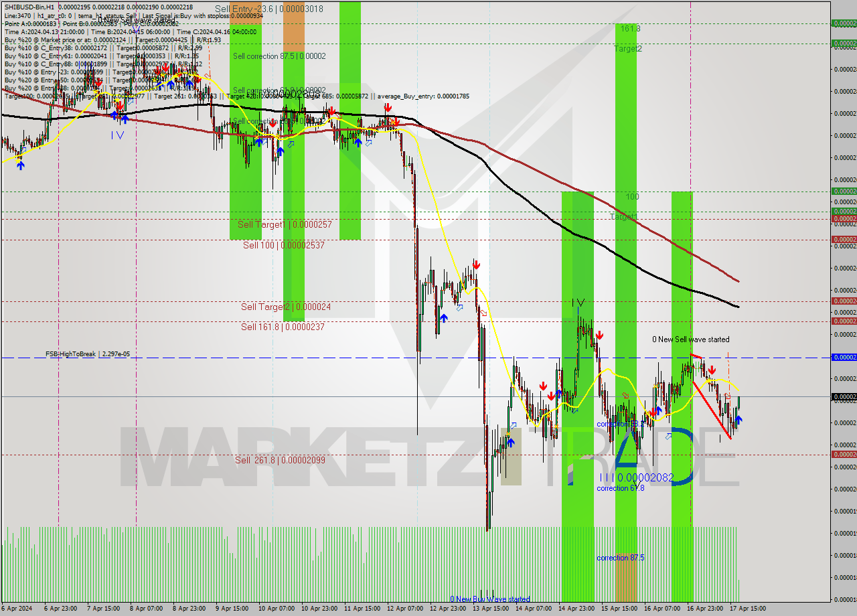Click the 'Sell correction 87.5 | 0.00002' label
Screen dimensions: 857x616
tap(279, 56)
